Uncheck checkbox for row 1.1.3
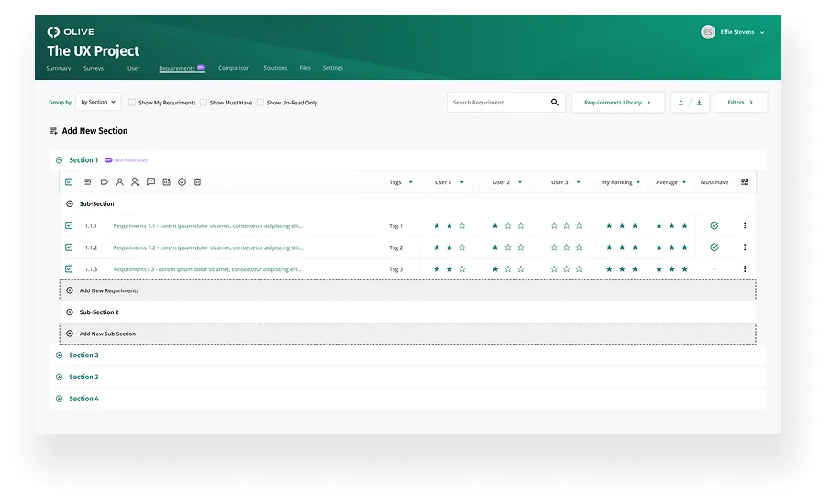 point(69,268)
